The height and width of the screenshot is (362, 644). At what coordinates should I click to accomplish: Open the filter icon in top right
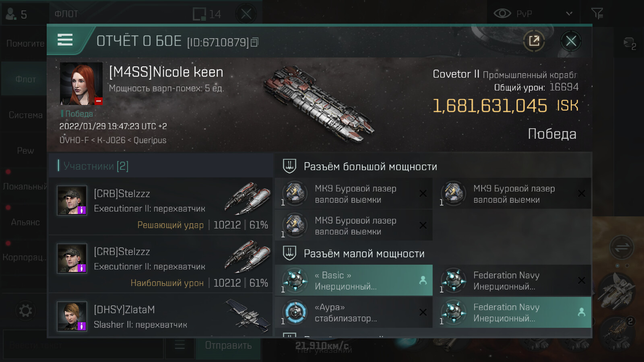tap(597, 14)
